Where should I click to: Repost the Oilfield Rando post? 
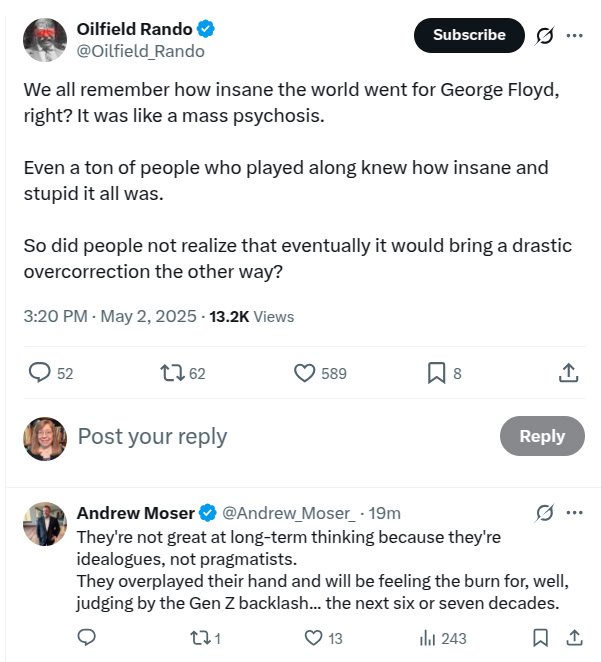click(171, 373)
